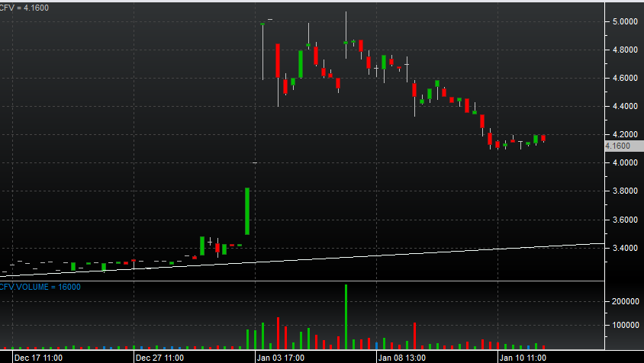This screenshot has height=363, width=644.
Task: Select the last red candle at chart's right end
Action: tap(543, 138)
